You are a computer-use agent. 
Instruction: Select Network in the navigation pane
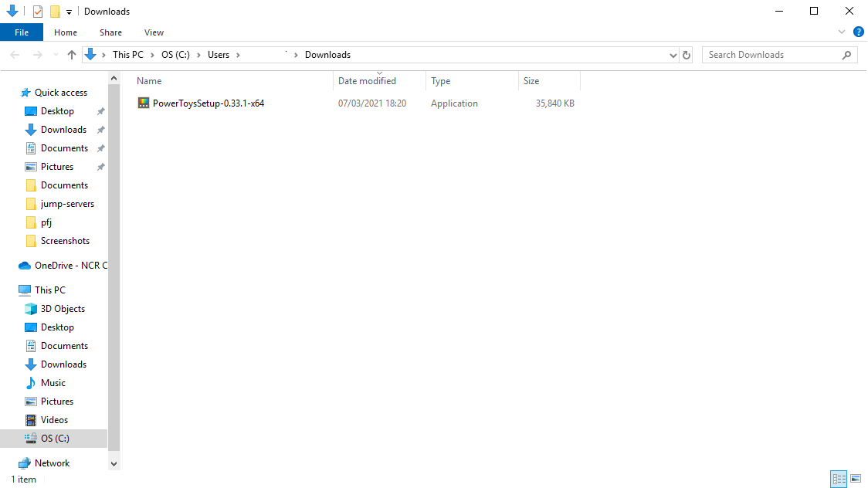click(52, 463)
